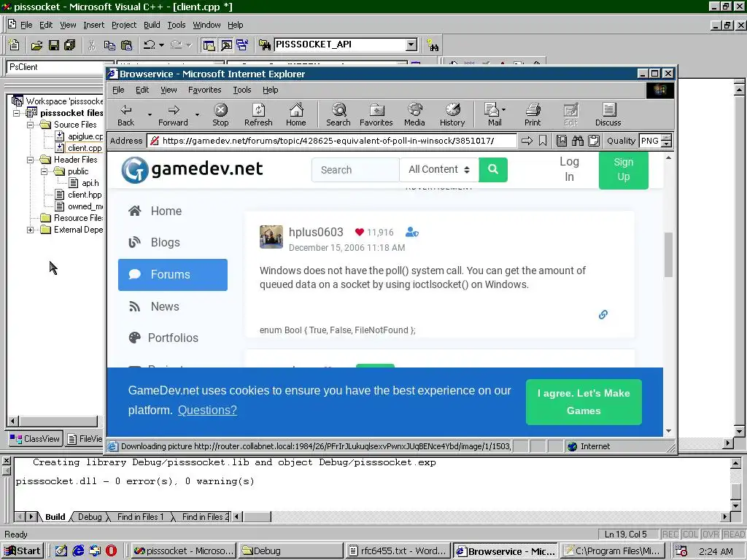Click the Sign Up button on gamedev.net
The image size is (747, 560).
pos(623,169)
